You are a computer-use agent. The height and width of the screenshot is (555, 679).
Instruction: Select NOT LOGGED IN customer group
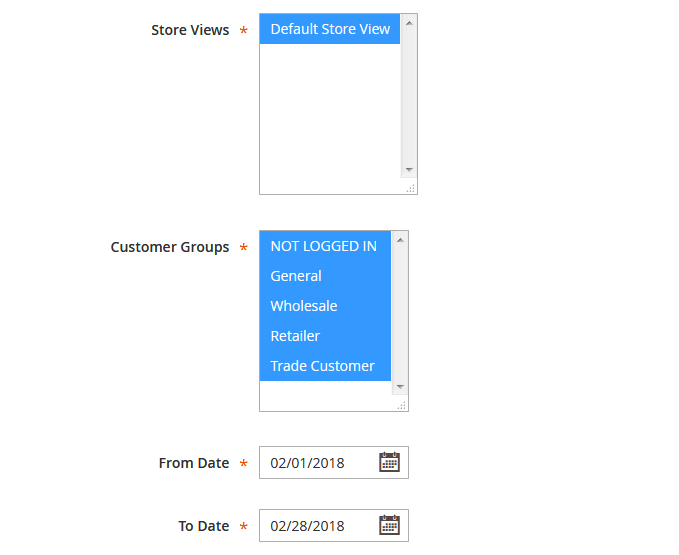[323, 246]
